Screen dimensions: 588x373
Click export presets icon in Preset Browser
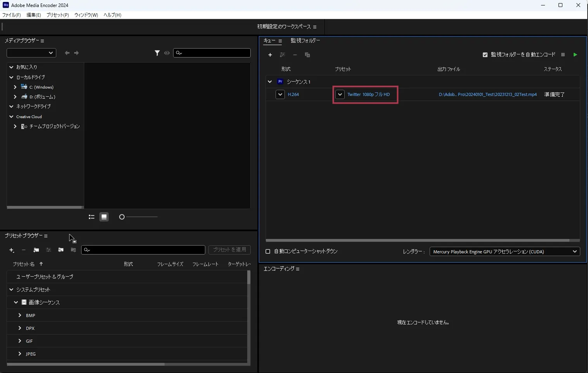pyautogui.click(x=73, y=250)
